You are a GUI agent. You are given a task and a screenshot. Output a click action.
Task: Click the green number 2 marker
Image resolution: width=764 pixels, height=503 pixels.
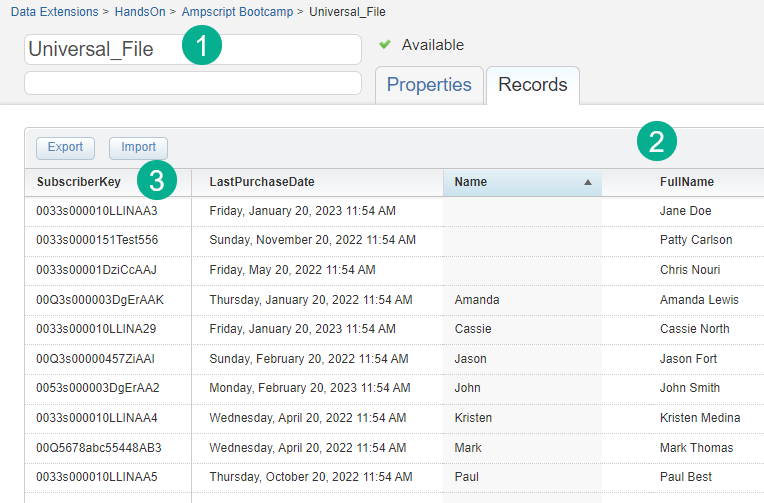click(657, 141)
